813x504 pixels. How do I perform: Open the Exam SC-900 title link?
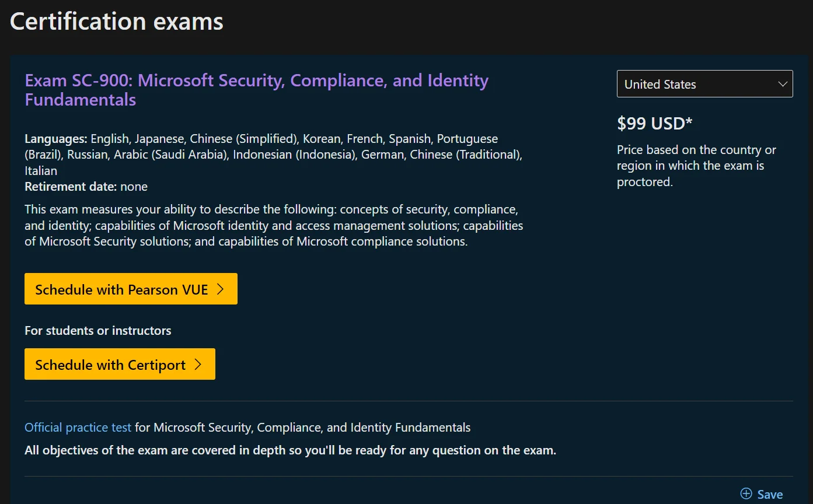tap(256, 89)
